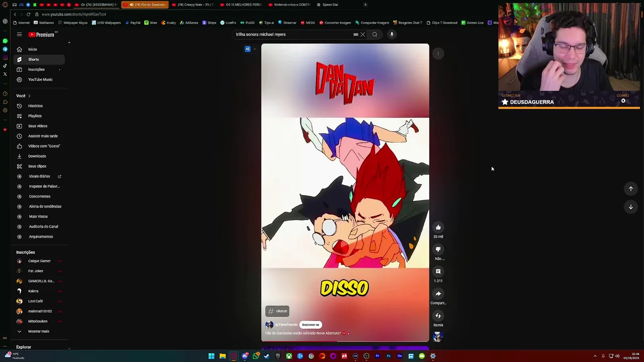
Task: Open Premiere Pro from the taskbar
Action: point(377,356)
